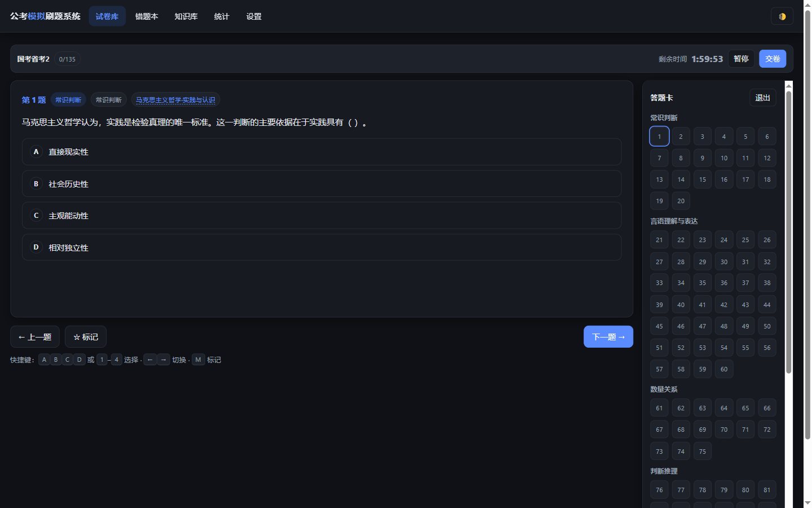
Task: Open the 马克思主义哲学·实践与认识 knowledge link
Action: click(x=175, y=100)
